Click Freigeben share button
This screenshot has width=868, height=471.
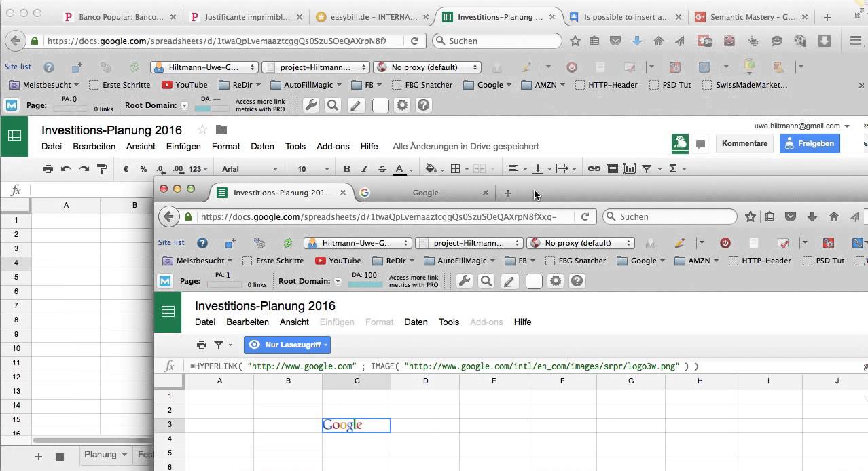click(x=810, y=143)
